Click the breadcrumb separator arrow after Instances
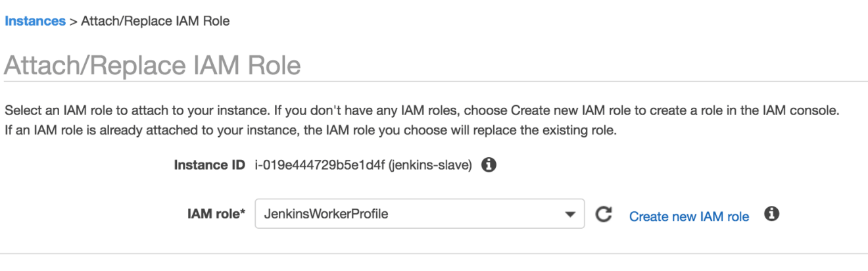The width and height of the screenshot is (868, 271). click(73, 21)
